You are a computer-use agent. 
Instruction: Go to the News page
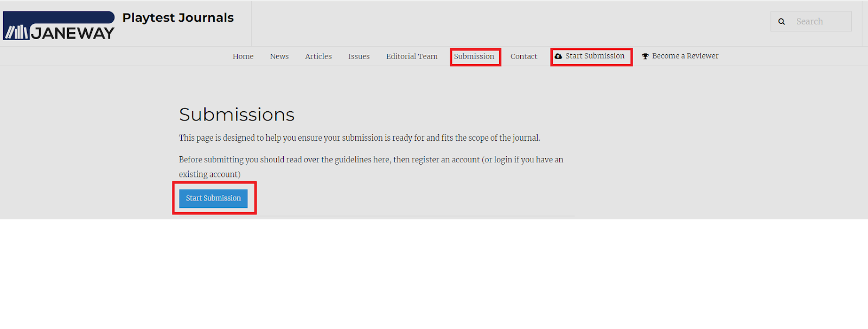point(279,56)
